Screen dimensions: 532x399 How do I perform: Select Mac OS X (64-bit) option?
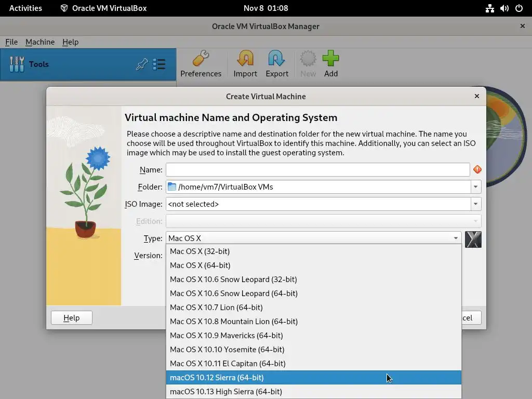[x=313, y=265]
